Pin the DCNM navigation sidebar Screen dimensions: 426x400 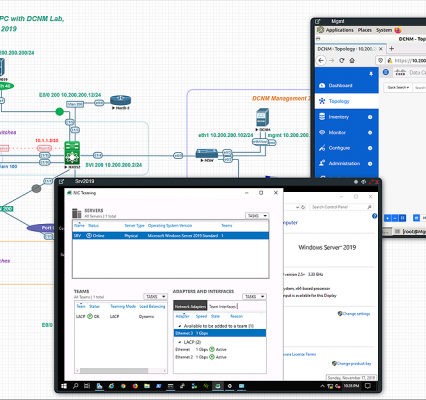371,74
